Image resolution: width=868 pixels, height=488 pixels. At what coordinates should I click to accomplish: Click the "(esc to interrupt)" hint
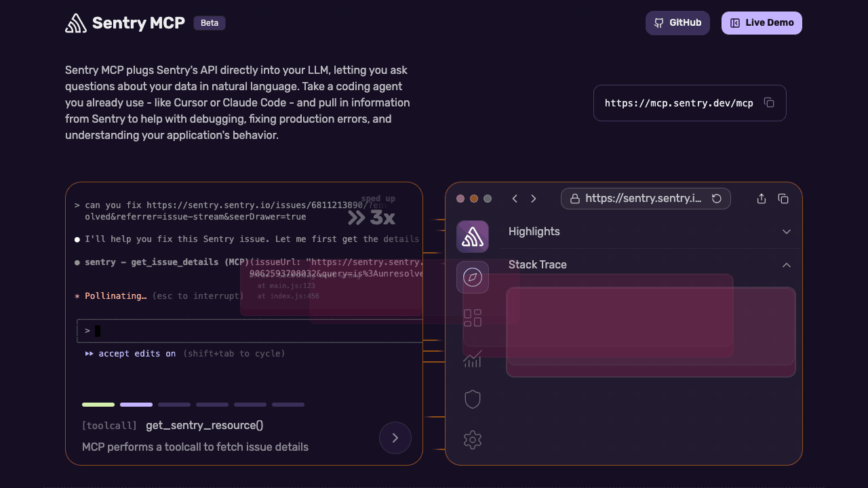tap(198, 296)
